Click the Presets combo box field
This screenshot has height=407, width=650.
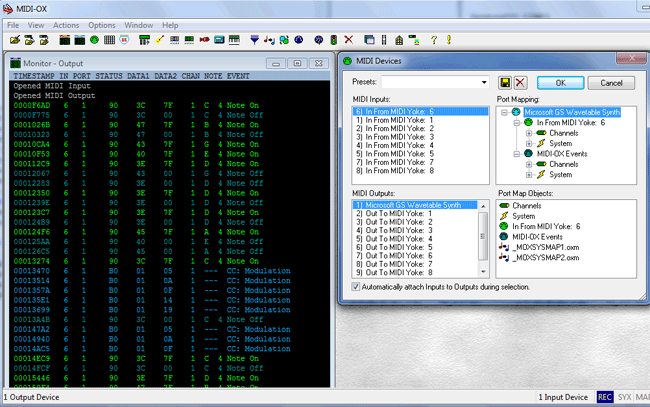[435, 82]
